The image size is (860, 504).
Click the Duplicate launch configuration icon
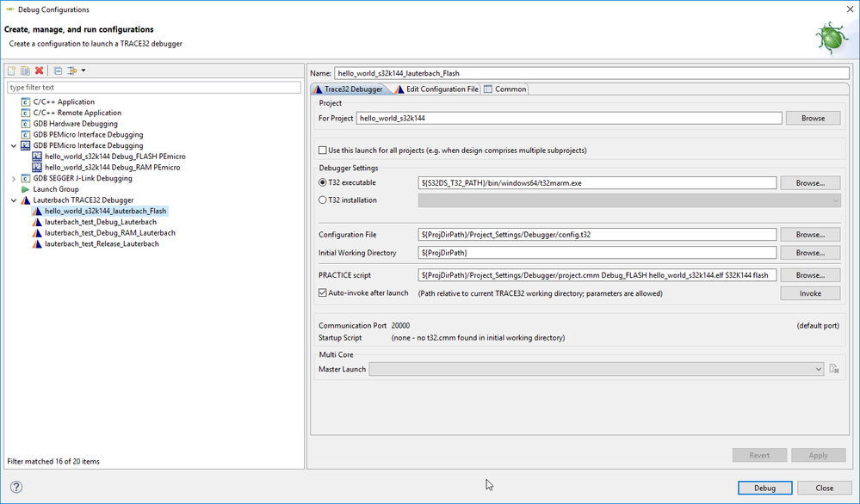25,71
